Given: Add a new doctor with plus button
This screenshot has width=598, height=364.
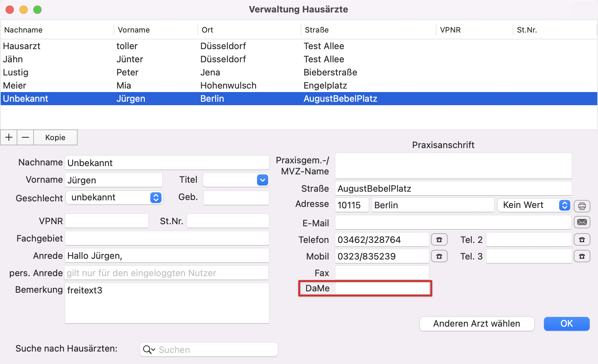Looking at the screenshot, I should pos(9,137).
